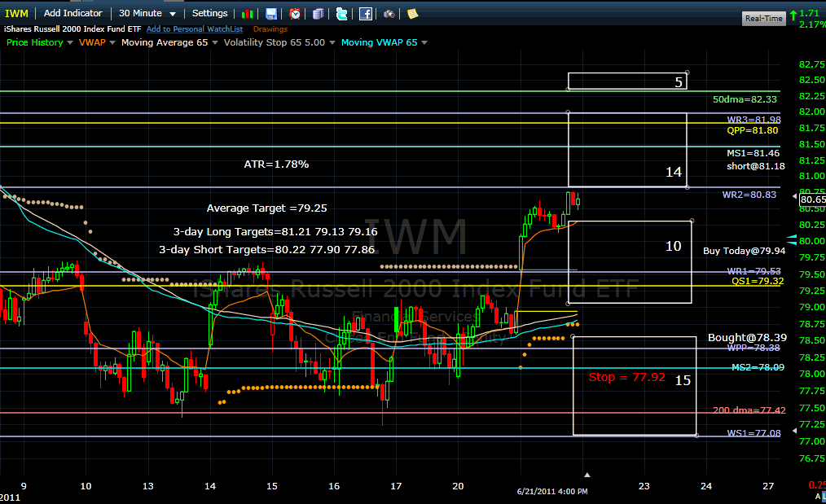Click the IWM ticker symbol
Viewport: 826px width, 504px height.
[16, 13]
